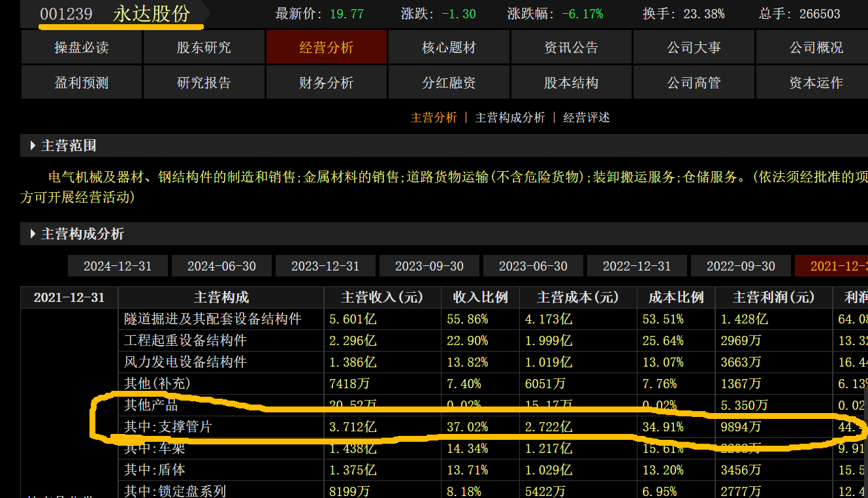Click the cost share 25.64%

click(663, 340)
